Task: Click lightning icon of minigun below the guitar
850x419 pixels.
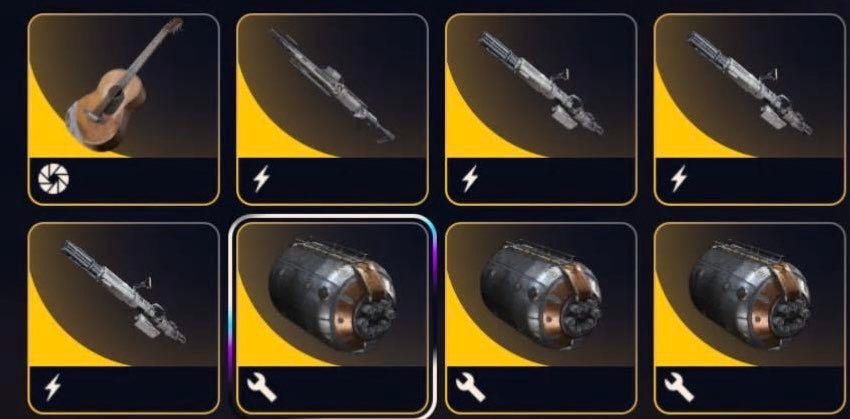Action: click(x=53, y=387)
